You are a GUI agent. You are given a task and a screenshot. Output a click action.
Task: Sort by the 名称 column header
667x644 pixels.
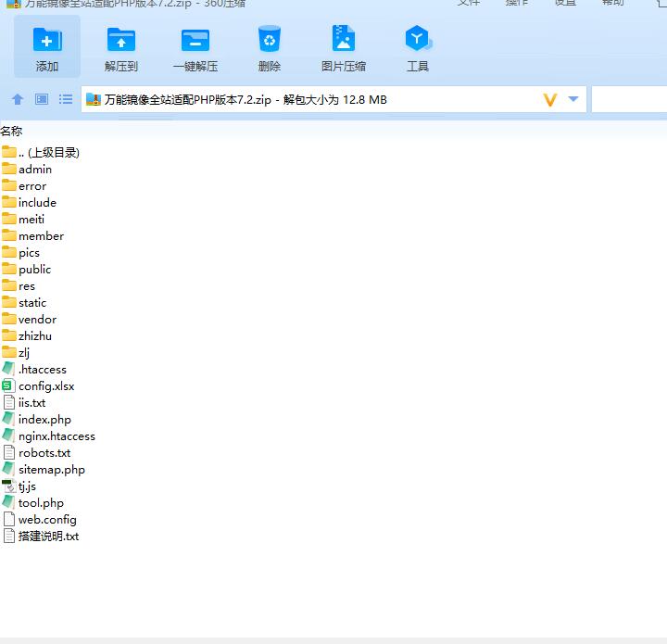pyautogui.click(x=11, y=131)
